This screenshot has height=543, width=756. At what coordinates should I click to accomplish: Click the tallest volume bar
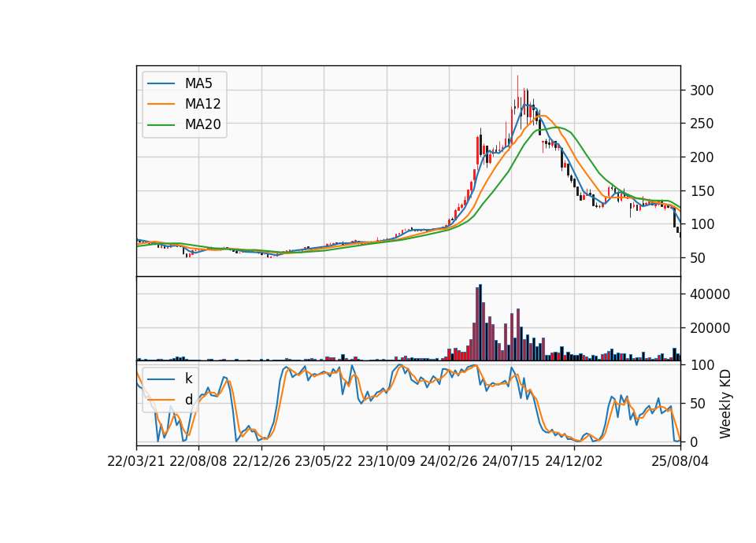click(480, 323)
